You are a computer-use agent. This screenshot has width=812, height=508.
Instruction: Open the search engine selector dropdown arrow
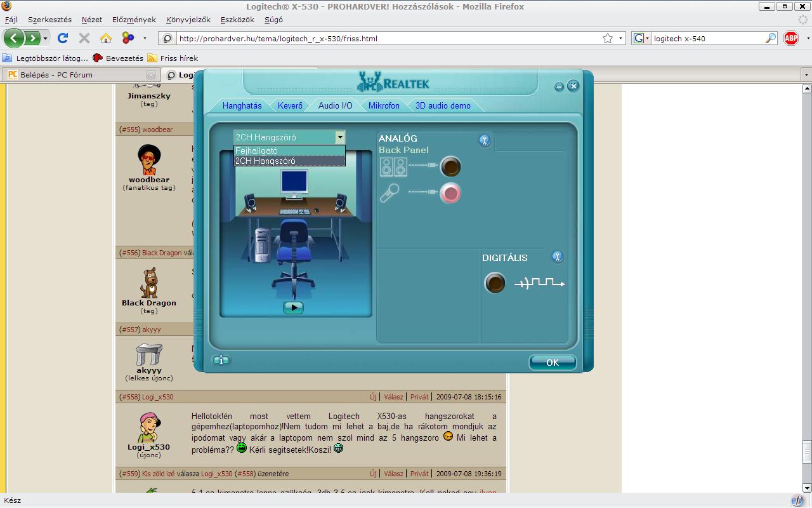click(647, 38)
